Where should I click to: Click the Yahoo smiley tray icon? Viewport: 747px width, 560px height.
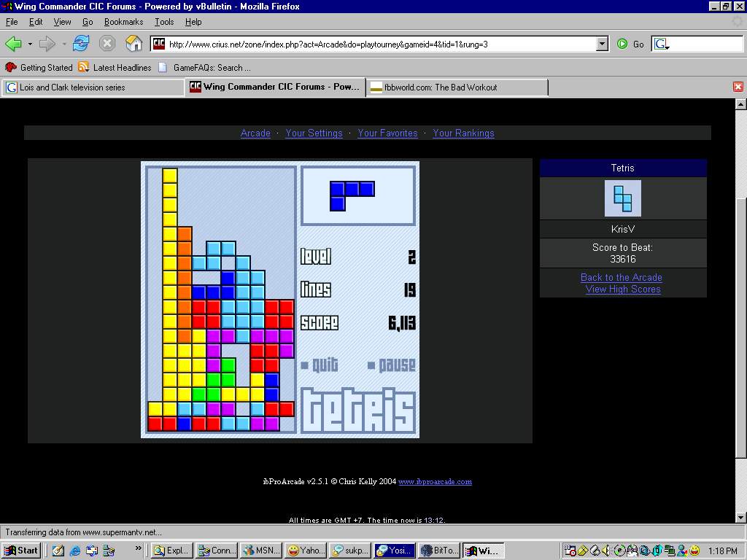click(694, 551)
